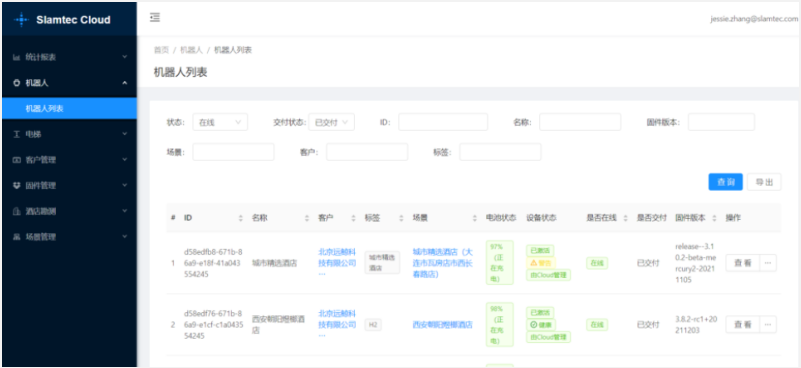Expand the 客户管理 sidebar menu

coord(69,160)
